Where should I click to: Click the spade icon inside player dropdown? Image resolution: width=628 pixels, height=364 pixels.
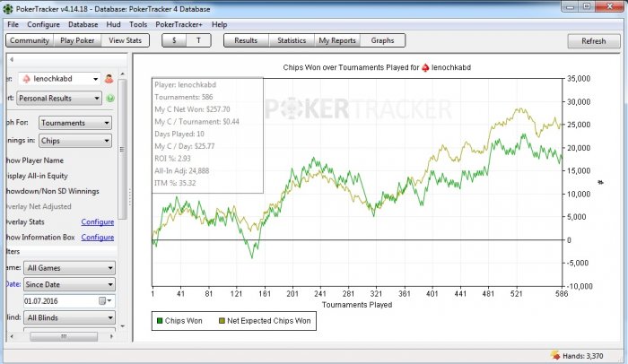(x=26, y=79)
